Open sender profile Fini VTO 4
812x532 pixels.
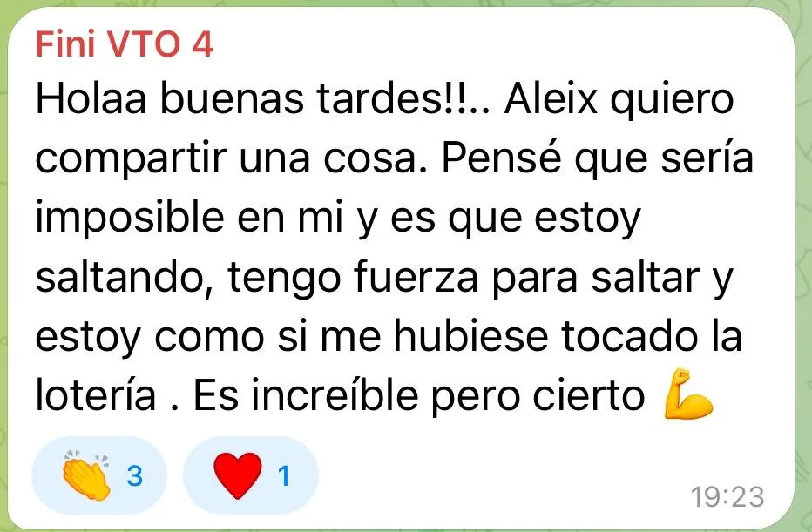[x=125, y=44]
